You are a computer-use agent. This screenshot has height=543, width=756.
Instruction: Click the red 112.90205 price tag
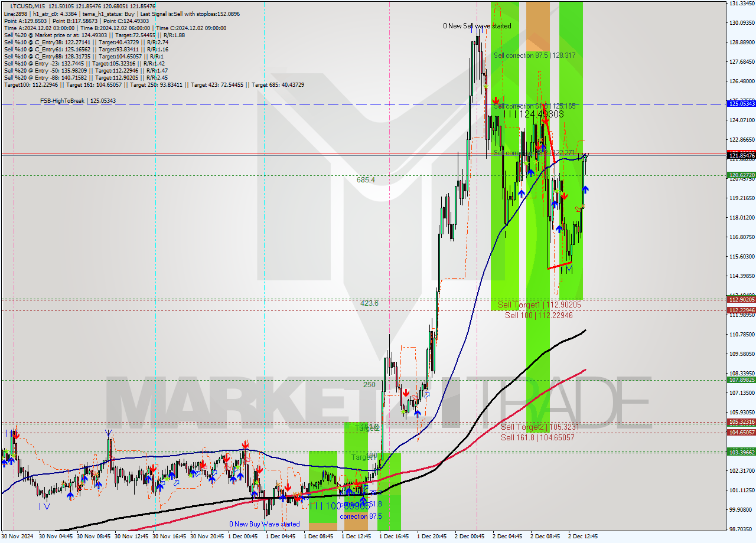click(x=741, y=299)
